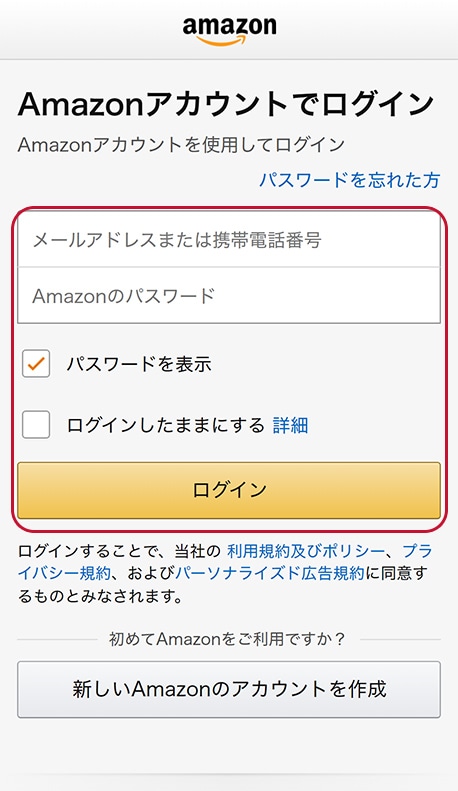Click the るものとみなされます text line

tap(100, 596)
